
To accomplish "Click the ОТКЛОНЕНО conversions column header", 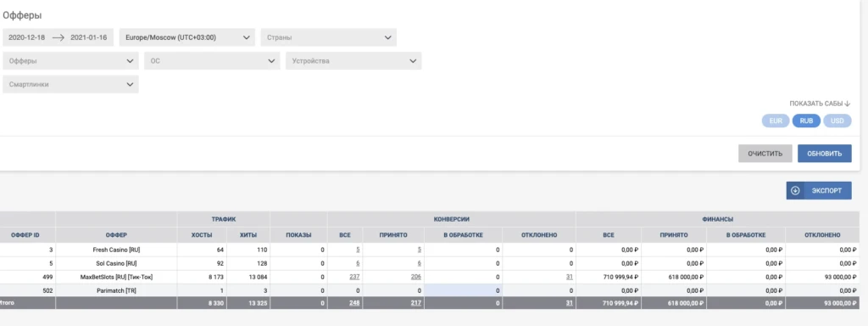I will tap(539, 235).
